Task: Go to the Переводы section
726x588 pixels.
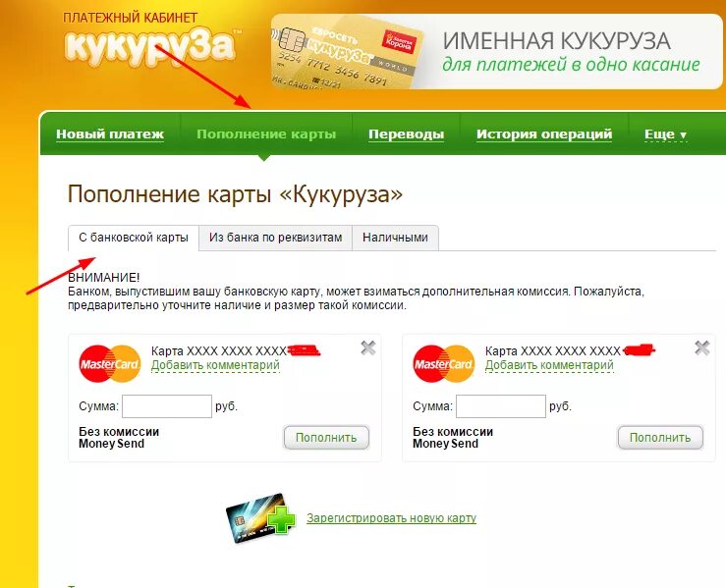Action: pos(406,134)
